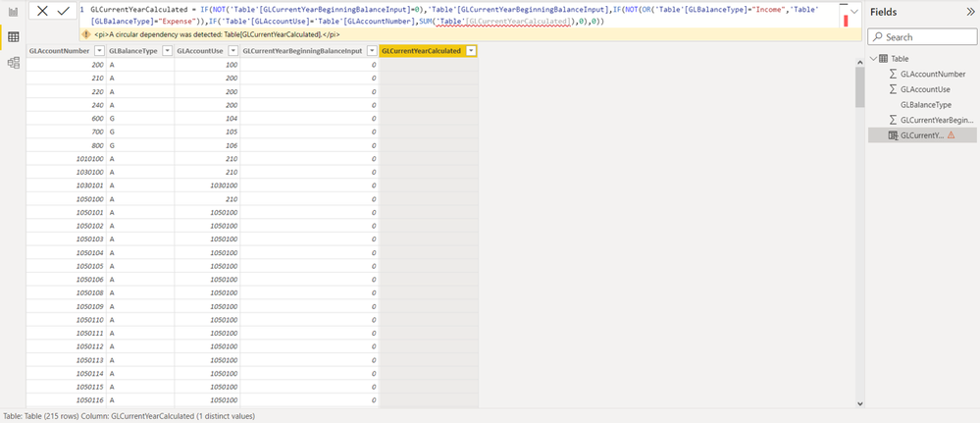
Task: Switch to the Data view icon
Action: (13, 37)
